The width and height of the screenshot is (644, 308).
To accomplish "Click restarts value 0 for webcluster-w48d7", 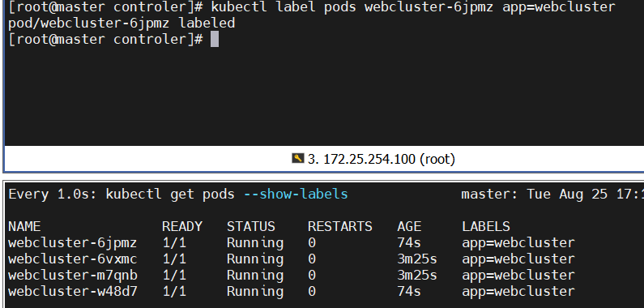I will (x=312, y=292).
